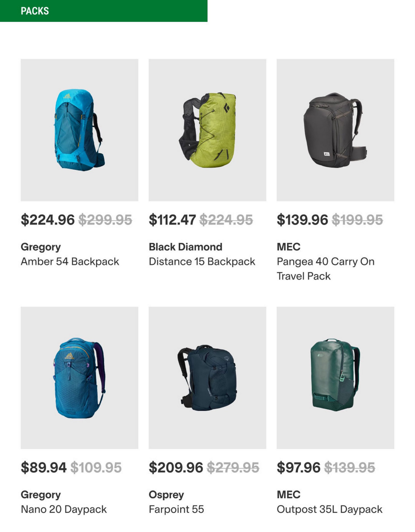415x532 pixels.
Task: Open the Amber 54 Backpack product link
Action: [x=70, y=262]
